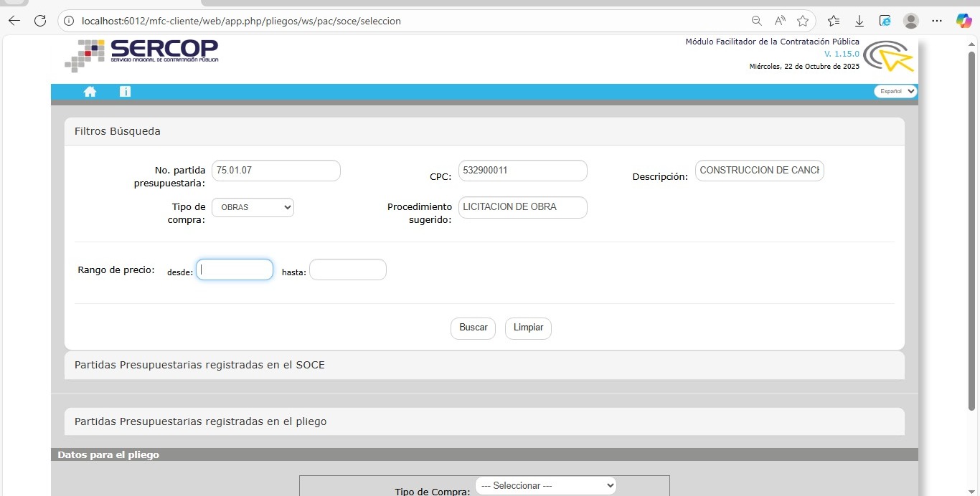
Task: Open Copilot sidebar icon
Action: point(963,21)
